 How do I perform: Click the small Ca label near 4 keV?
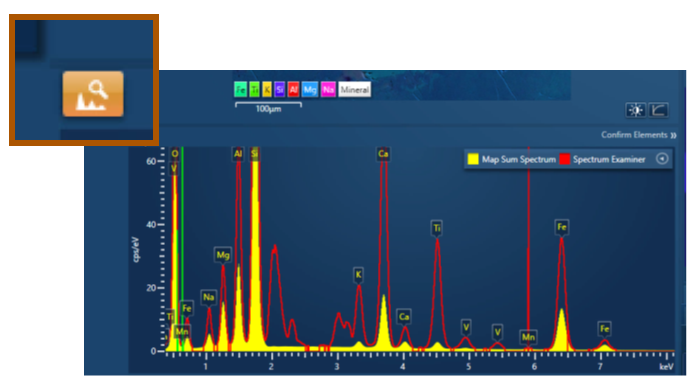(403, 316)
